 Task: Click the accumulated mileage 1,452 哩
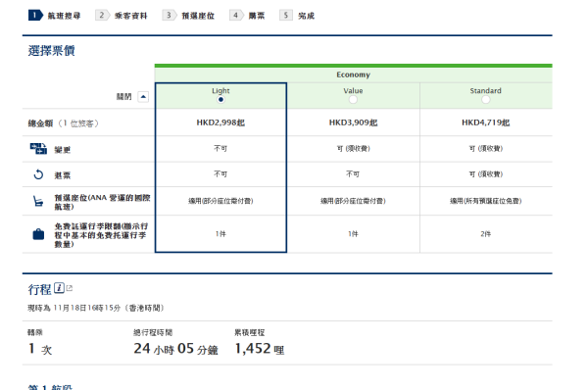pyautogui.click(x=260, y=349)
